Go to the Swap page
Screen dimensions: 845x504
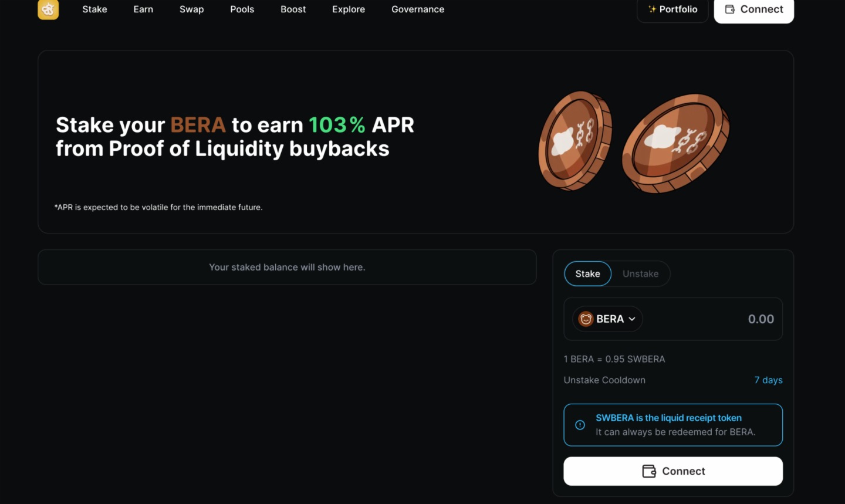click(x=191, y=9)
